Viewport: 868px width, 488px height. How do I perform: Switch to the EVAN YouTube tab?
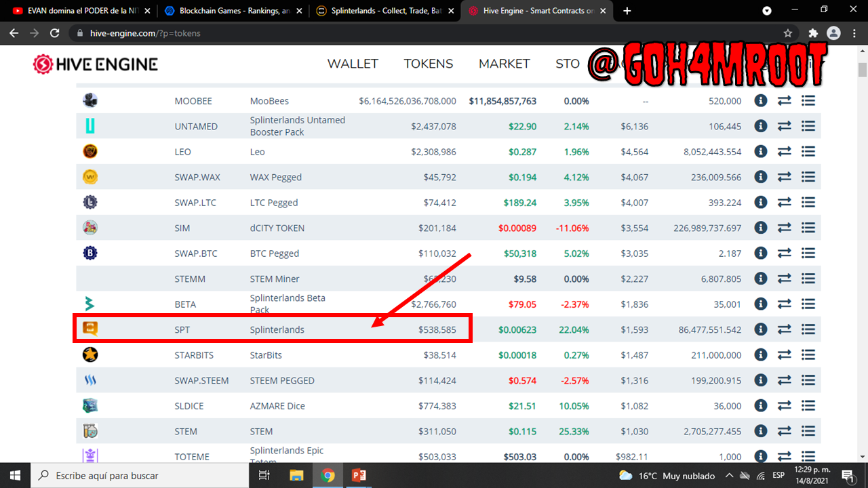(80, 11)
